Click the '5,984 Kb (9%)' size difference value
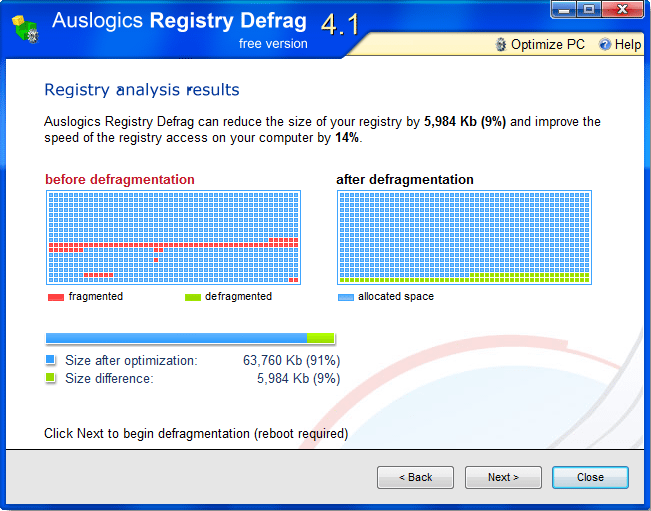Screen dimensions: 651x511 299,379
